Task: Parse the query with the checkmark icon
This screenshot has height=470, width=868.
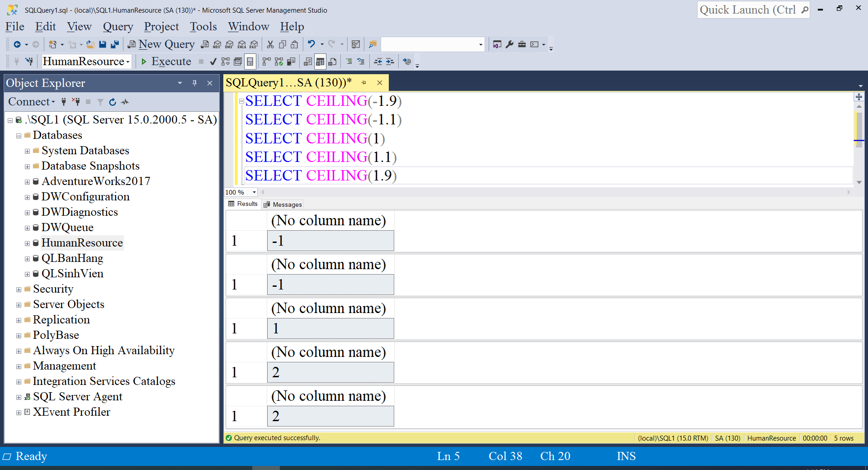Action: point(213,62)
